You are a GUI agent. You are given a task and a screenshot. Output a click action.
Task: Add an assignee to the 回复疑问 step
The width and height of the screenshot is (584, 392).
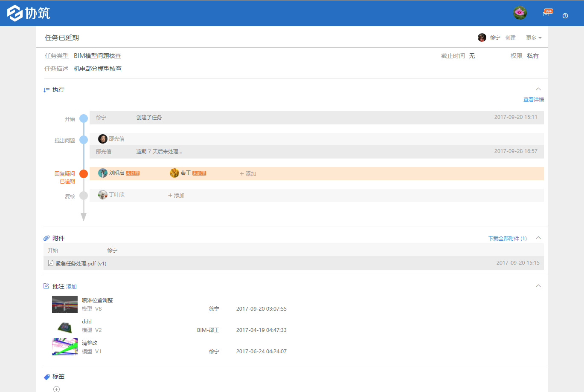coord(248,174)
